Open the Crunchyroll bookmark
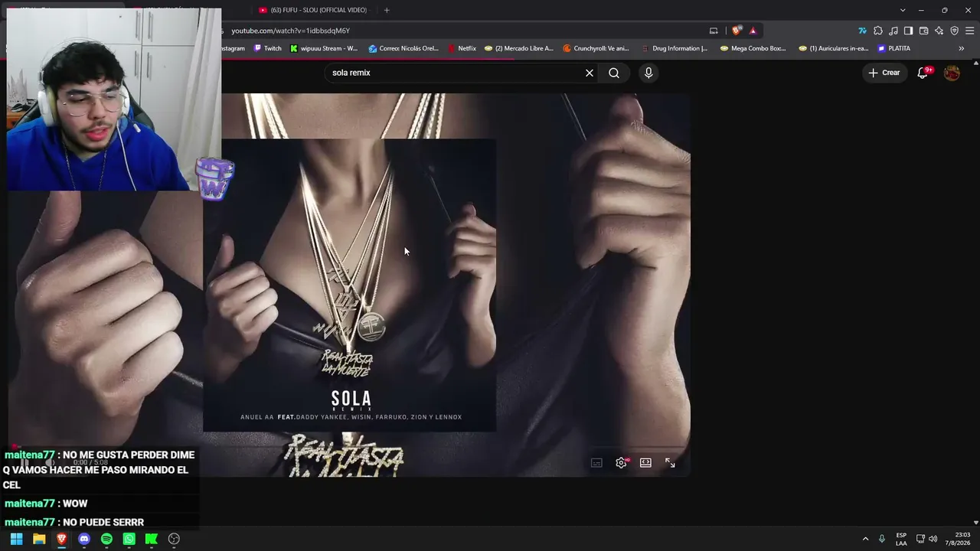 [x=596, y=48]
